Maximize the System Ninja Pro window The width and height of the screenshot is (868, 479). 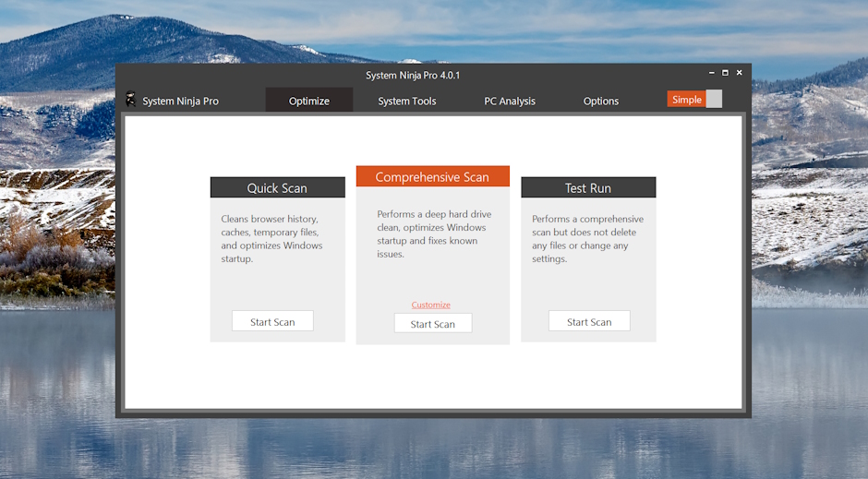725,73
